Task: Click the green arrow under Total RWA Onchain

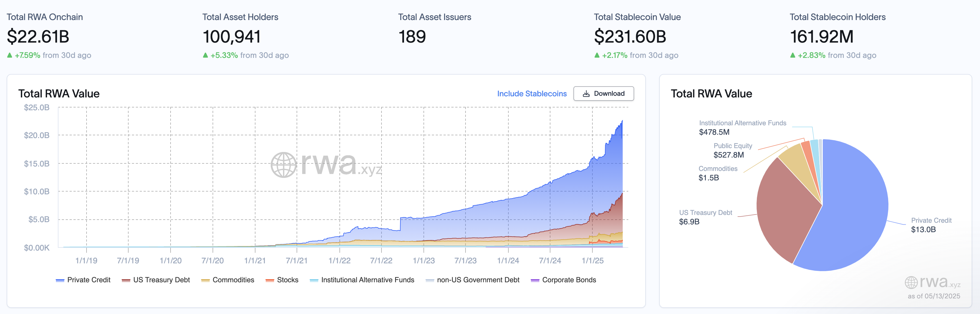Action: click(x=10, y=55)
